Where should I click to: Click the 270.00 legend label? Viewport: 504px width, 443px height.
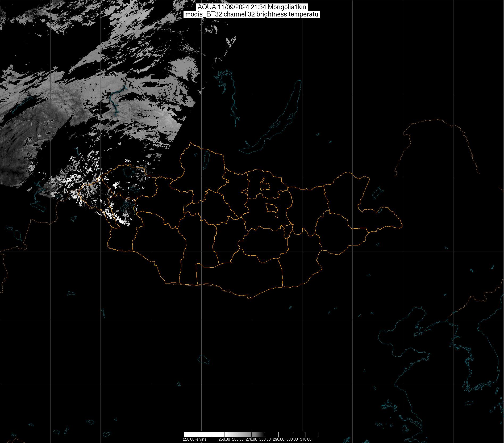(252, 439)
